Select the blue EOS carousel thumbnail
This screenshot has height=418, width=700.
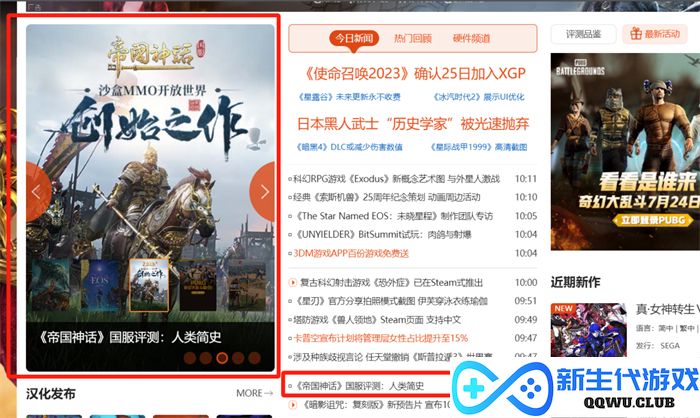100,285
